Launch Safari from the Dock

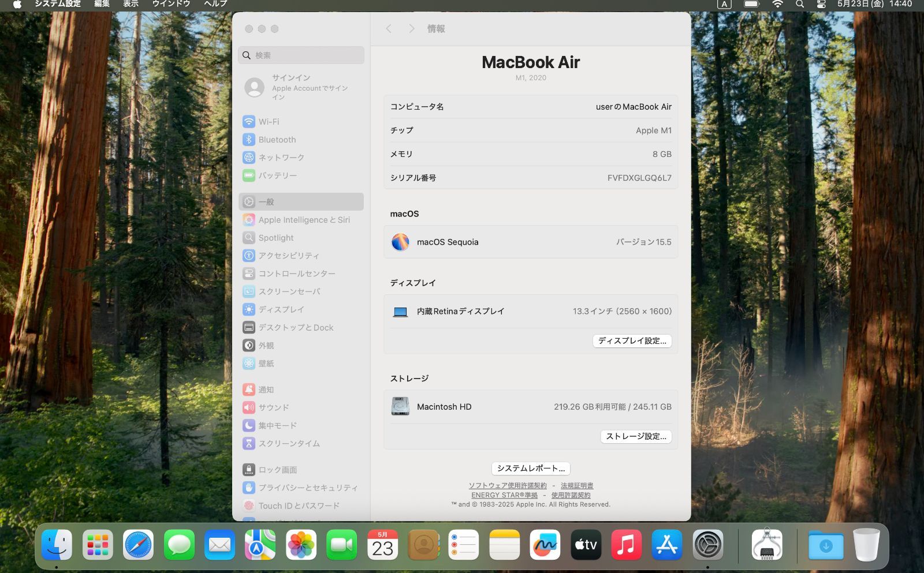pos(138,545)
